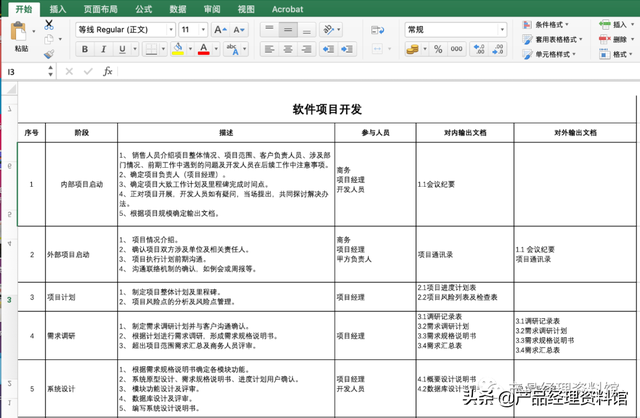Open the Acrobat tab
The width and height of the screenshot is (640, 418).
[x=287, y=9]
